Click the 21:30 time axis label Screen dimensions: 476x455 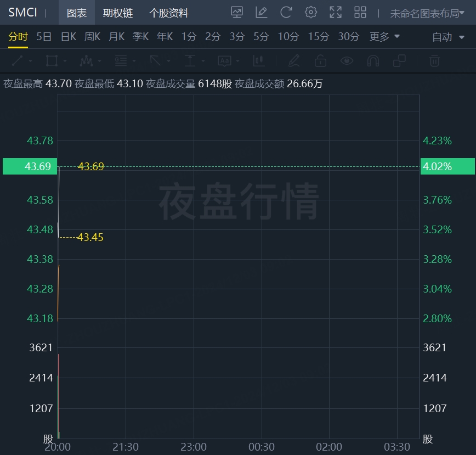[126, 447]
